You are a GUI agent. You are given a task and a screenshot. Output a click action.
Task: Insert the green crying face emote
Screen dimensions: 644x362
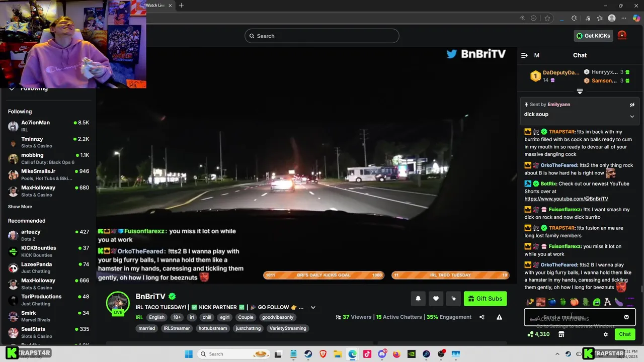pyautogui.click(x=597, y=302)
